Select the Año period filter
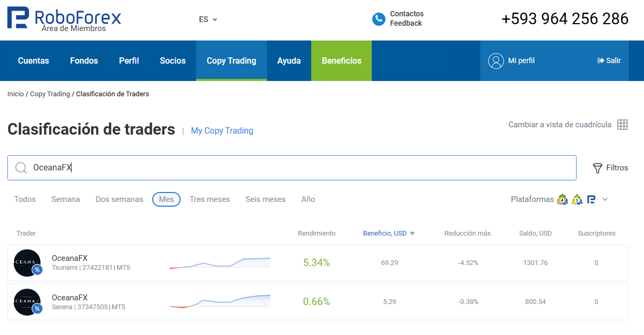This screenshot has height=335, width=644. 308,199
